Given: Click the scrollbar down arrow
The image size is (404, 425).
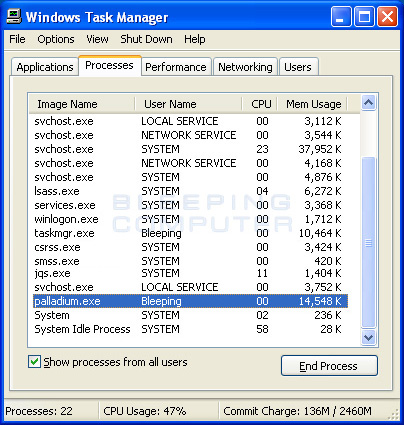Looking at the screenshot, I should [368, 337].
